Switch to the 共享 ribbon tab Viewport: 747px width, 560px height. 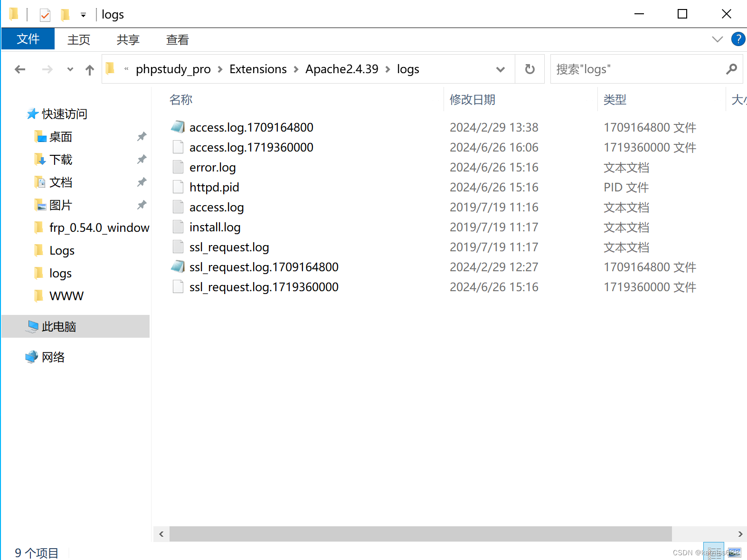[x=128, y=39]
